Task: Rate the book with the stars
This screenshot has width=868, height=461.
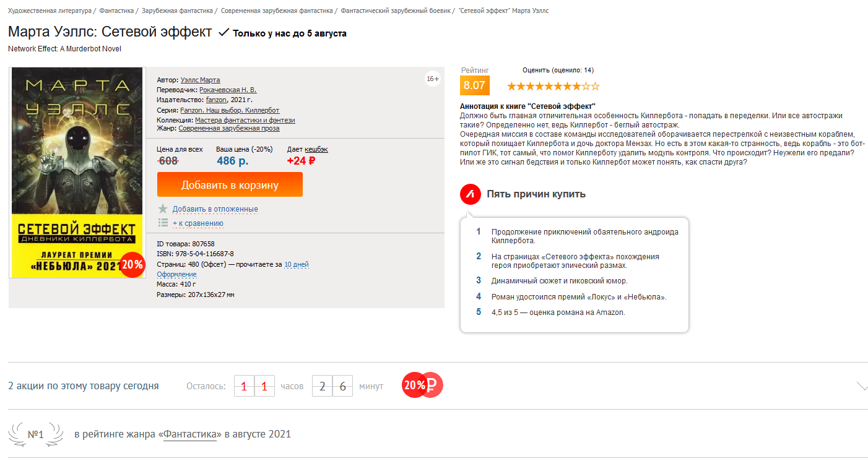Action: [553, 86]
